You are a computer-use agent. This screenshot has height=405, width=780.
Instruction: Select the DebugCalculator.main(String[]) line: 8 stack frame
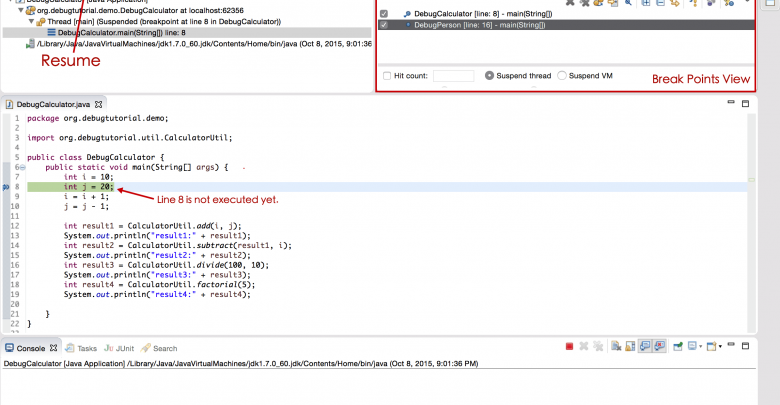point(187,33)
